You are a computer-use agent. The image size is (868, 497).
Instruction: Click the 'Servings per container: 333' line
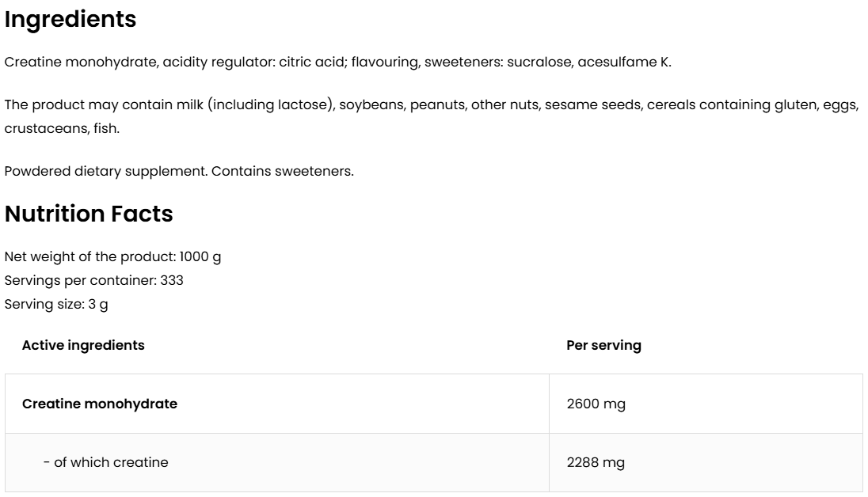pos(93,280)
